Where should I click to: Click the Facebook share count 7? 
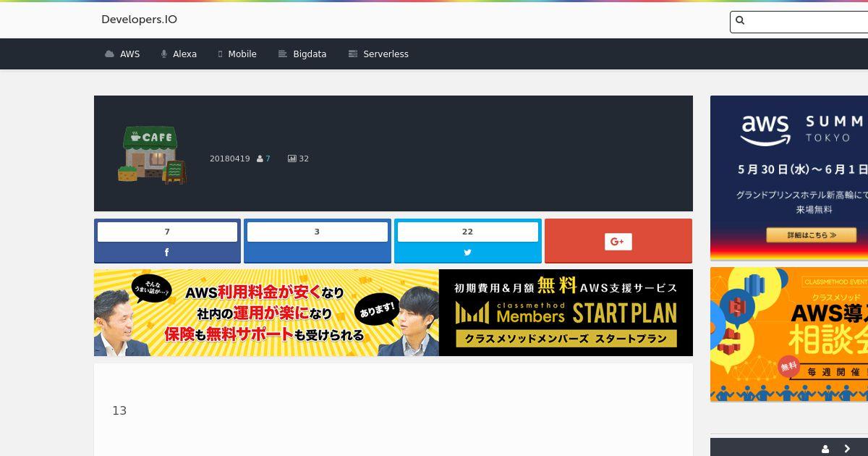click(x=167, y=232)
